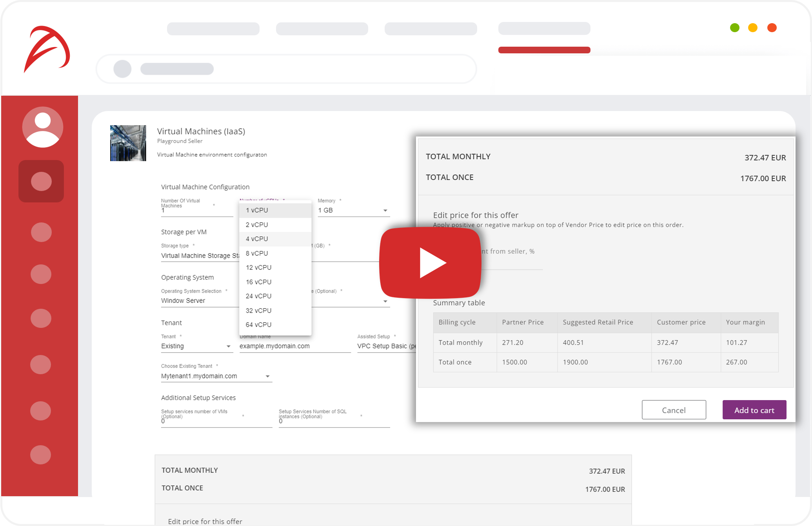Image resolution: width=812 pixels, height=526 pixels.
Task: Click the 372.47 customer price cell
Action: point(686,343)
